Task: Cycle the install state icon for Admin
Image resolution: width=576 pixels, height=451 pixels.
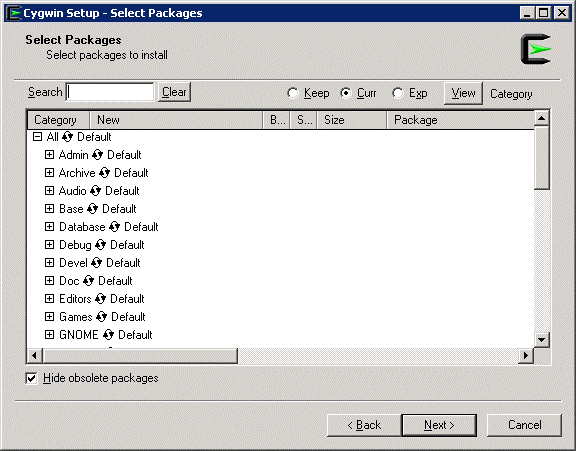Action: click(x=97, y=155)
